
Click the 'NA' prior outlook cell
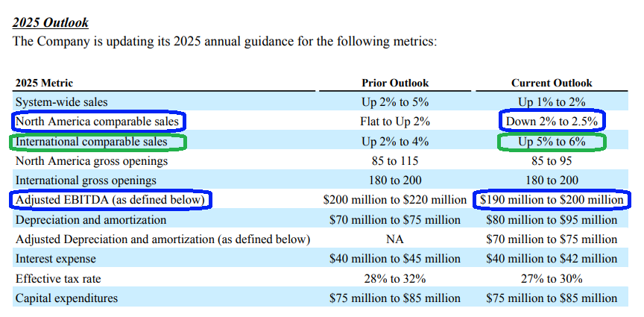coord(395,239)
